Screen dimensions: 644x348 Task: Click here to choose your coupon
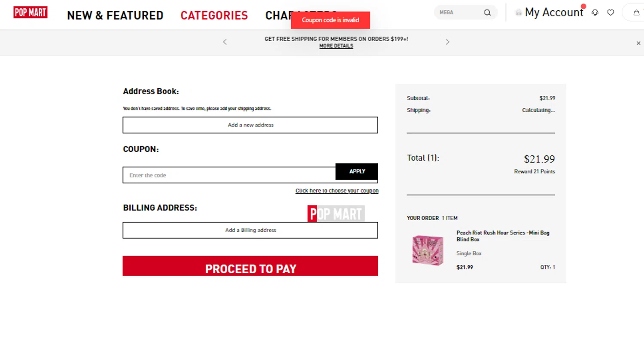pyautogui.click(x=337, y=191)
